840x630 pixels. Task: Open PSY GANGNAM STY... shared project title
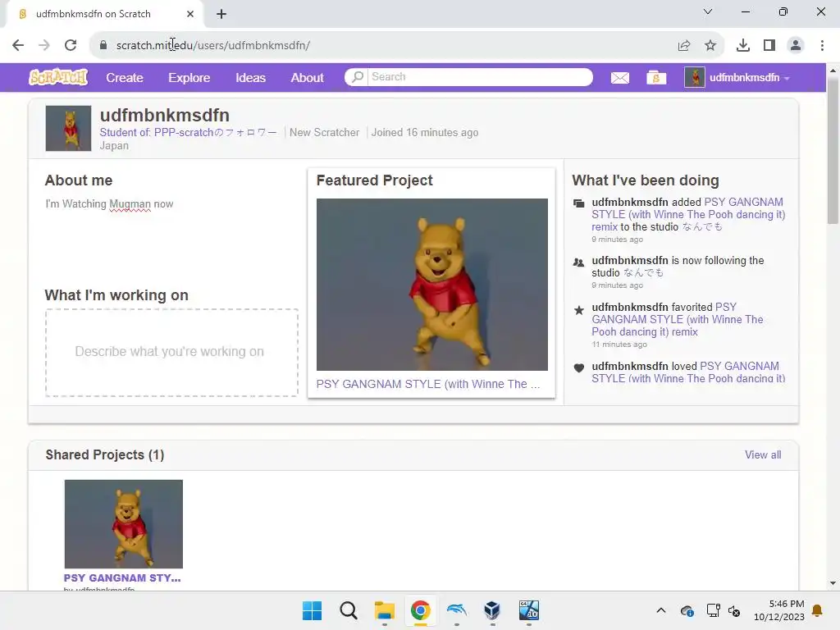[x=122, y=578]
